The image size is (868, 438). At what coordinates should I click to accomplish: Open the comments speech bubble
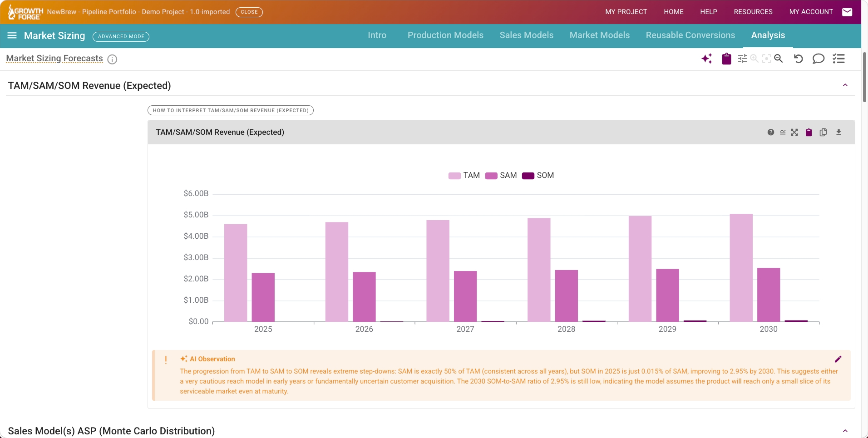point(818,59)
